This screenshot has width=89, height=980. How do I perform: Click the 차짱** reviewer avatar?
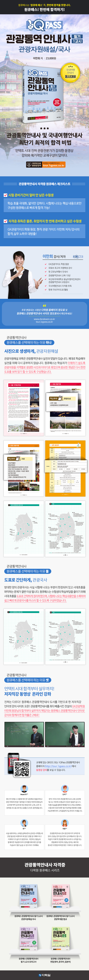[64, 823]
